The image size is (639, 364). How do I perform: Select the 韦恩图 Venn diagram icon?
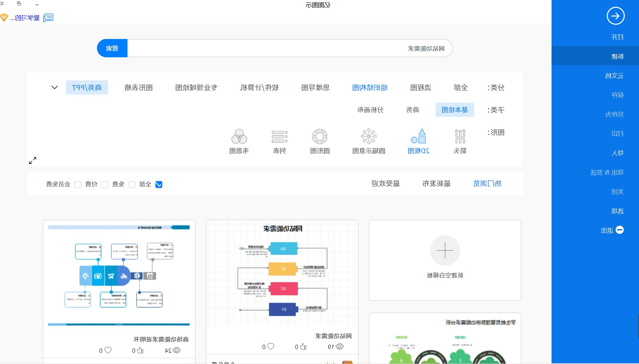(239, 136)
